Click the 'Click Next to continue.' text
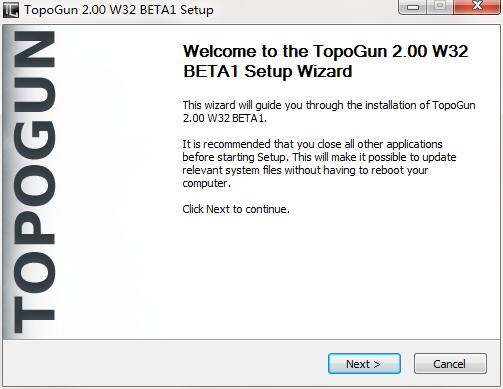Viewport: 503px width, 389px height. (236, 209)
